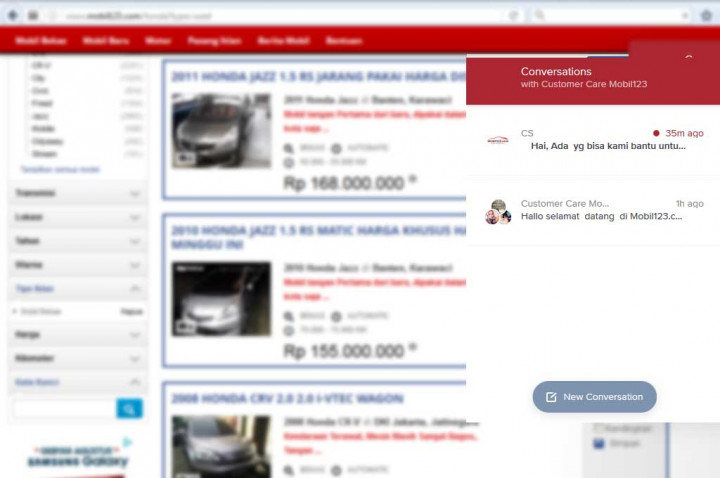The height and width of the screenshot is (478, 720).
Task: Expand the Warna filter
Action: [78, 265]
